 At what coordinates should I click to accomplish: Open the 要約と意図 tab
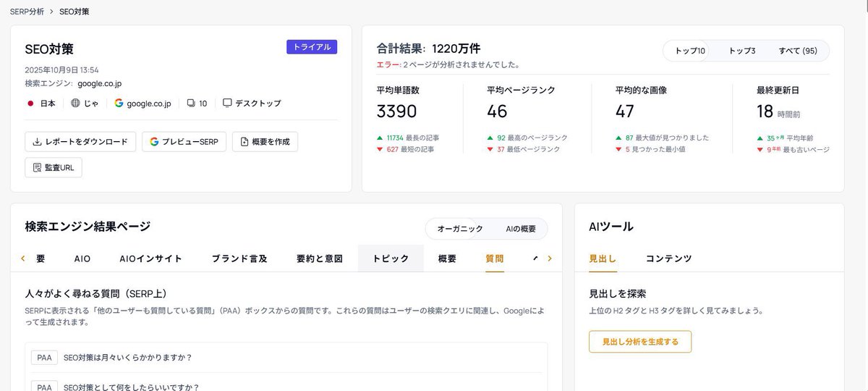(319, 258)
